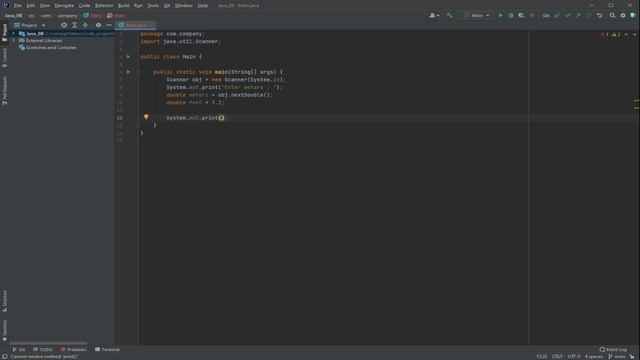640x360 pixels.
Task: Open the File menu
Action: (18, 6)
